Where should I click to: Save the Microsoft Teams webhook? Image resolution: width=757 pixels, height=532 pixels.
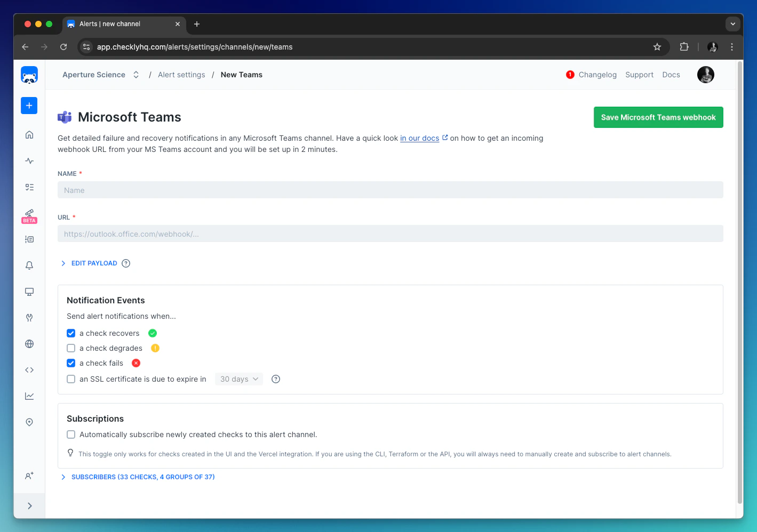point(658,117)
